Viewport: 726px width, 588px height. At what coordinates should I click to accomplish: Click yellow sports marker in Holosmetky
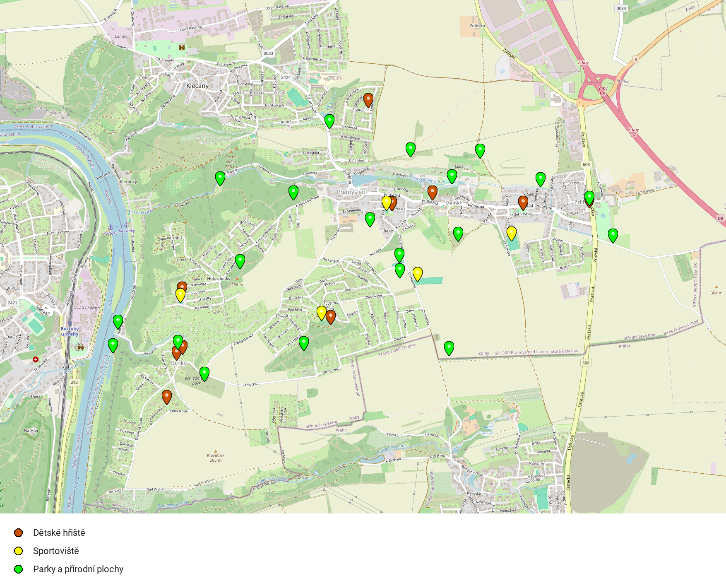tap(180, 295)
